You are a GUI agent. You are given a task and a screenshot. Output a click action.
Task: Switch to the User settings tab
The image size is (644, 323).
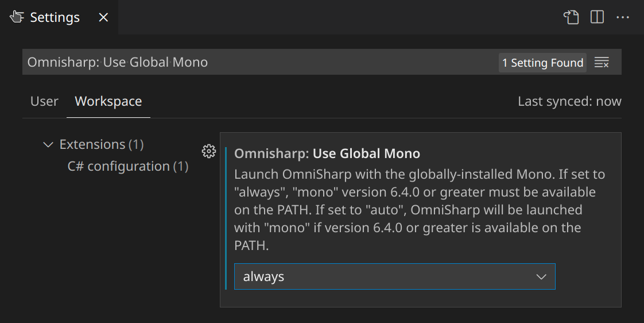[x=44, y=101]
